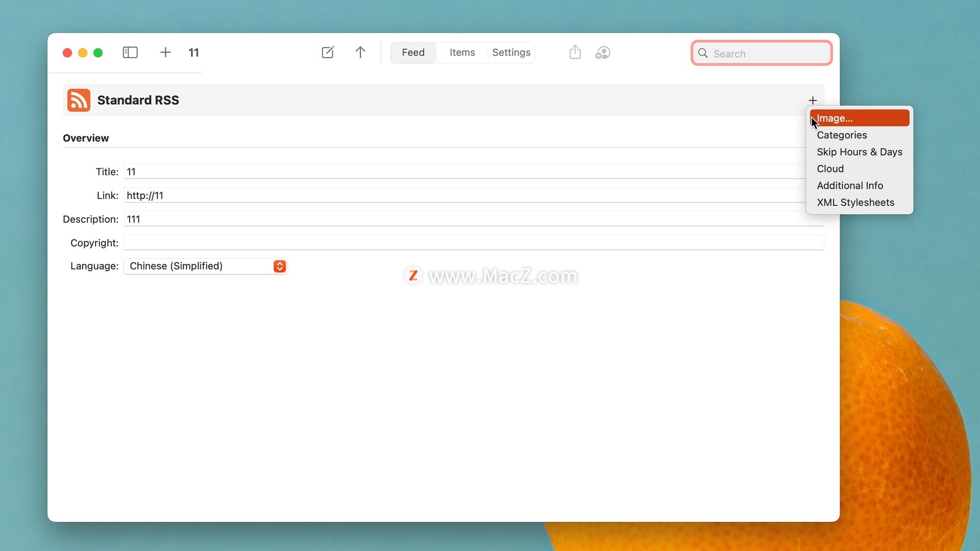Click the Link field containing http://11
Viewport: 980px width, 551px height.
pos(464,195)
